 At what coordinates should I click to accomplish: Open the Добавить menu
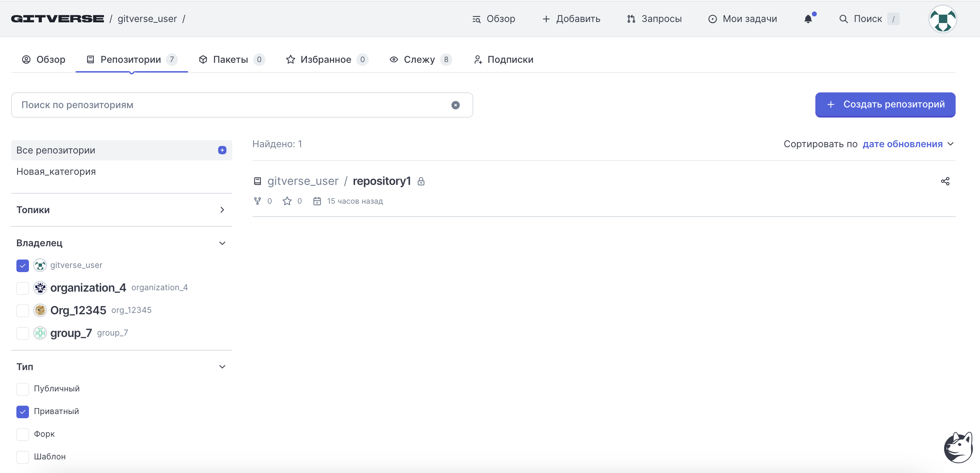[x=571, y=18]
